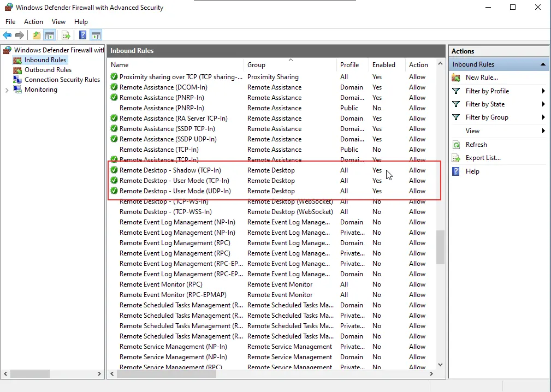Screen dimensions: 551x392
Task: Collapse the Inbound Rules actions section
Action: pos(543,64)
